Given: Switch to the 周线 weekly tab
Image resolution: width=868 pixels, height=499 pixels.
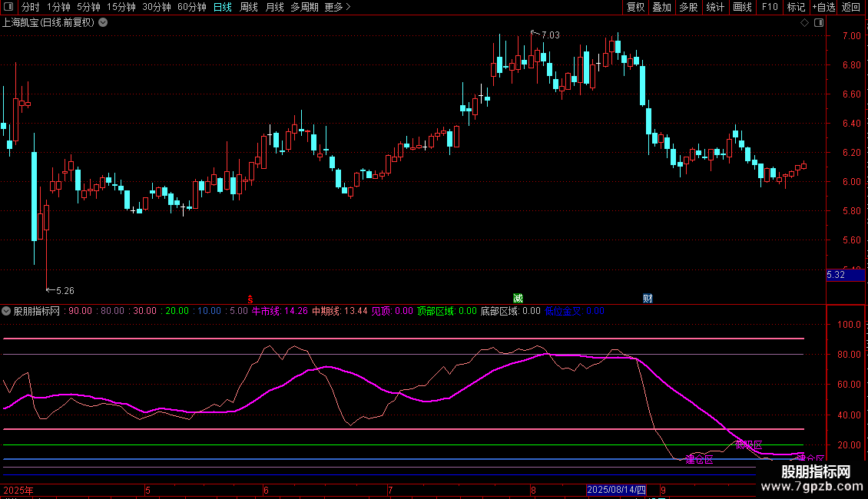Looking at the screenshot, I should pos(249,8).
